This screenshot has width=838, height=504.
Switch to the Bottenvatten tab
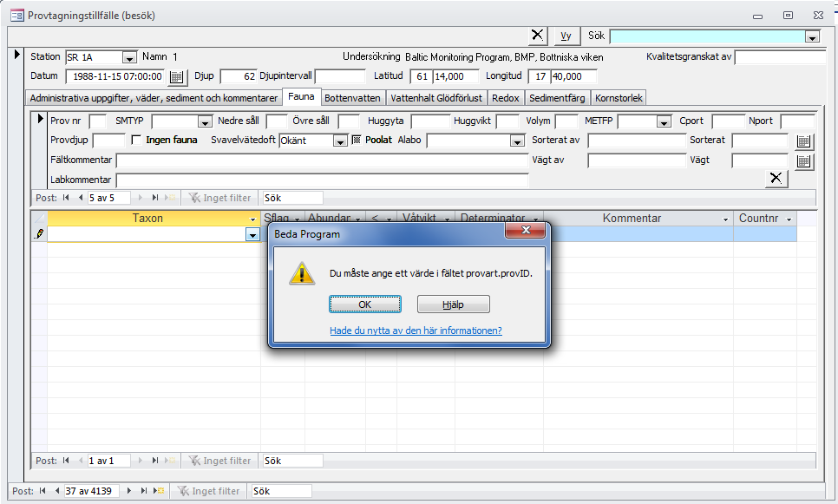pos(352,98)
